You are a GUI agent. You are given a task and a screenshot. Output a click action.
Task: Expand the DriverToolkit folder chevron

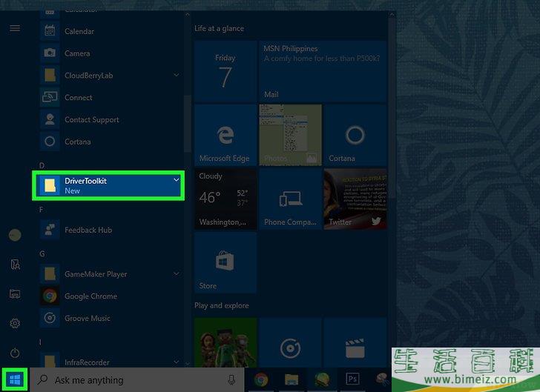(177, 180)
